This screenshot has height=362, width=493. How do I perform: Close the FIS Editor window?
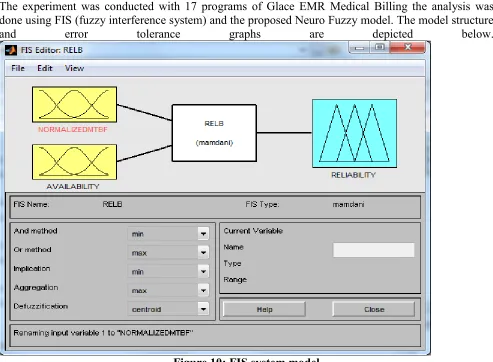click(408, 47)
